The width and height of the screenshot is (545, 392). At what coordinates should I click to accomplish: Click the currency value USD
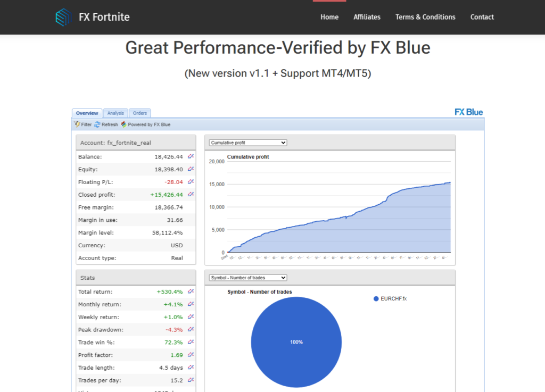click(x=177, y=246)
